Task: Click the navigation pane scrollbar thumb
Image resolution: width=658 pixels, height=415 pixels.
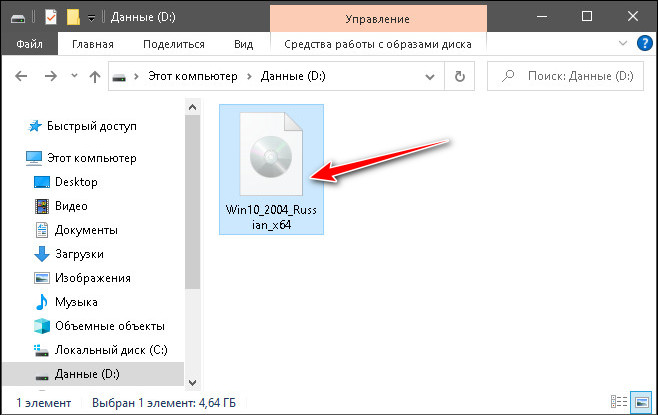Action: click(193, 202)
